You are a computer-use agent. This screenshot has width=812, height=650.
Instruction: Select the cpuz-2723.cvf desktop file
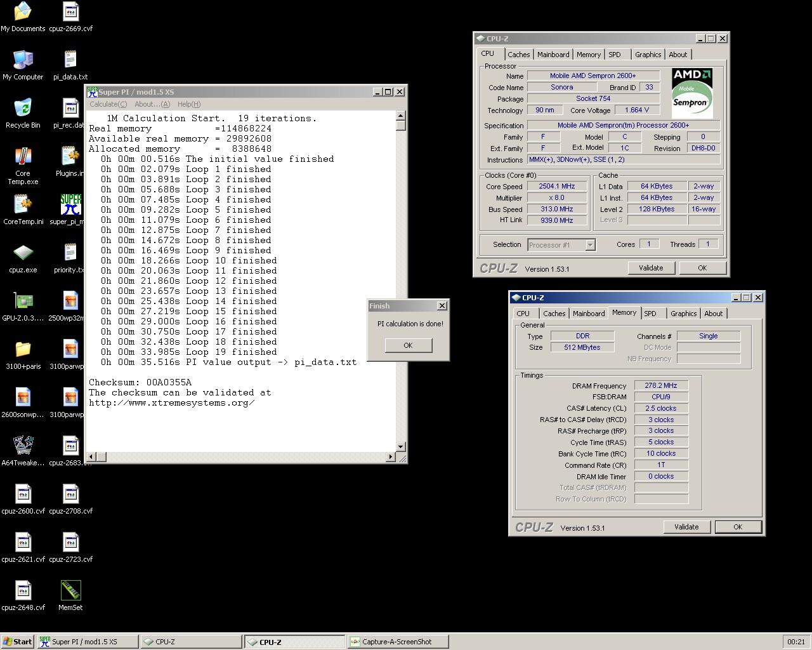[x=70, y=548]
